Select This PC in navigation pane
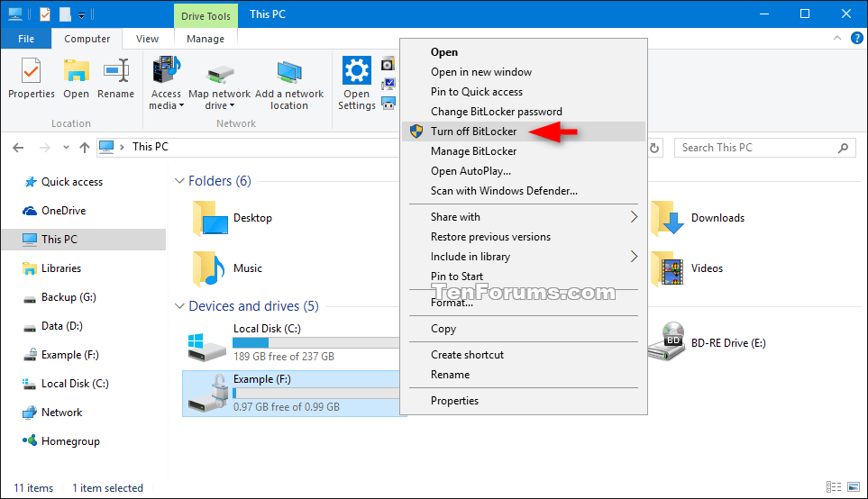The image size is (868, 499). coord(83,240)
